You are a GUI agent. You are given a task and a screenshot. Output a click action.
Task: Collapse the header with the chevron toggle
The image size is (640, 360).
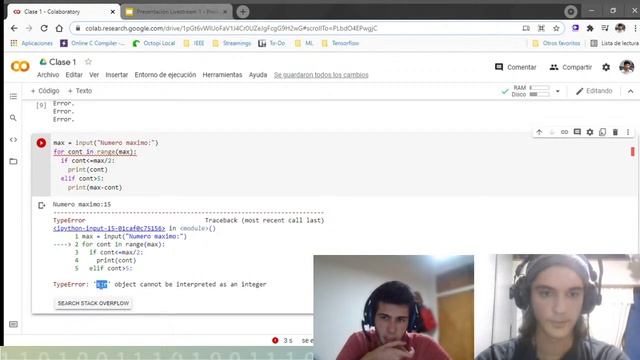point(631,91)
